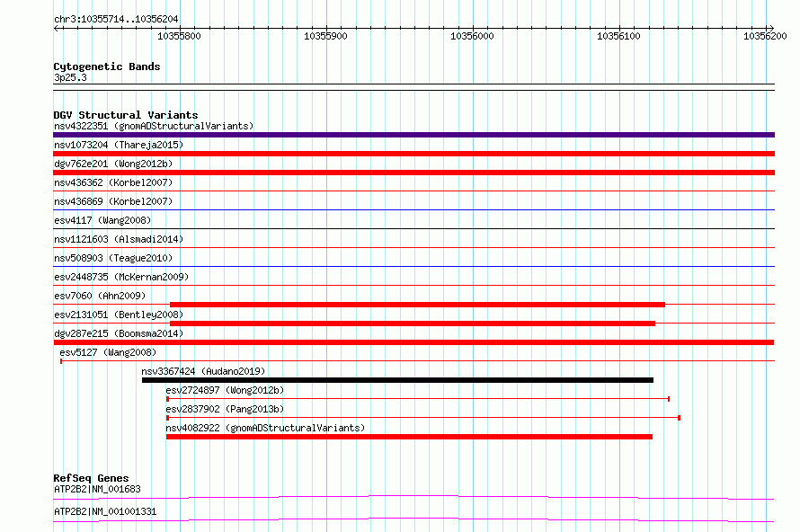800x532 pixels.
Task: Click ruler position 10355900
Action: click(x=325, y=36)
